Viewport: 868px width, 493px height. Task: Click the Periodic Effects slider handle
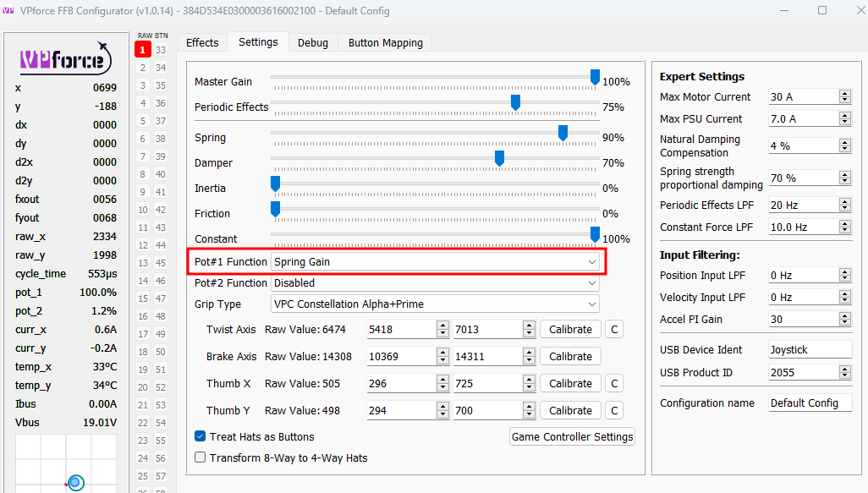point(515,102)
